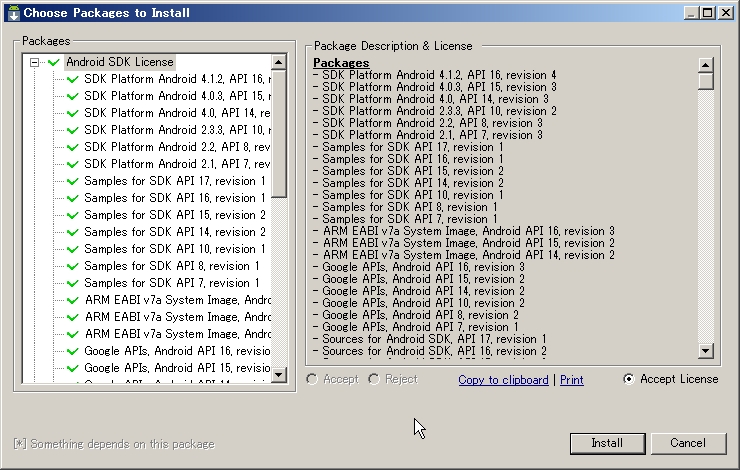Click checkmark icon of SDK Platform Android 4.0 API 14
740x470 pixels.
point(73,113)
